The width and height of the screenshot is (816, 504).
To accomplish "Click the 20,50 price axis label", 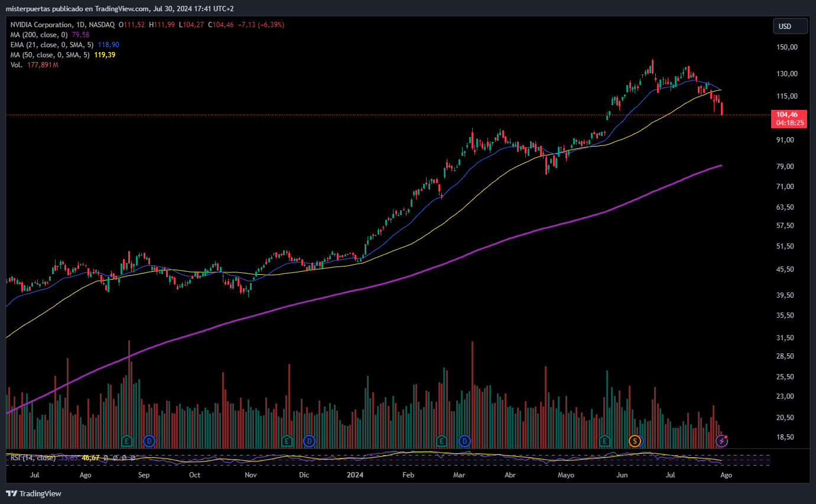I will point(784,418).
